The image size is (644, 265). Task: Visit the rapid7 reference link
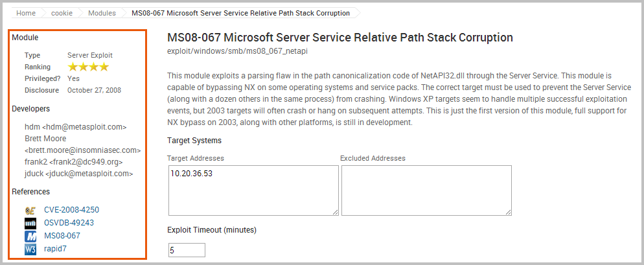55,249
